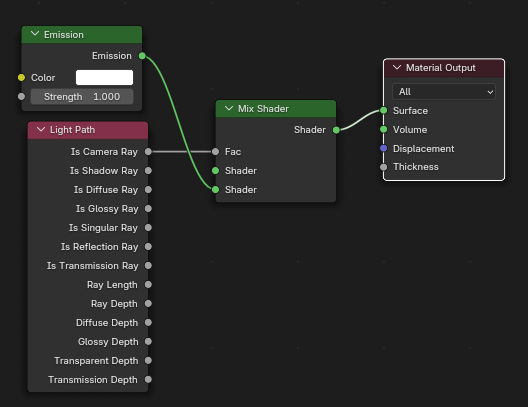This screenshot has height=407, width=528.
Task: Collapse the Mix Shader node chevron
Action: 229,108
